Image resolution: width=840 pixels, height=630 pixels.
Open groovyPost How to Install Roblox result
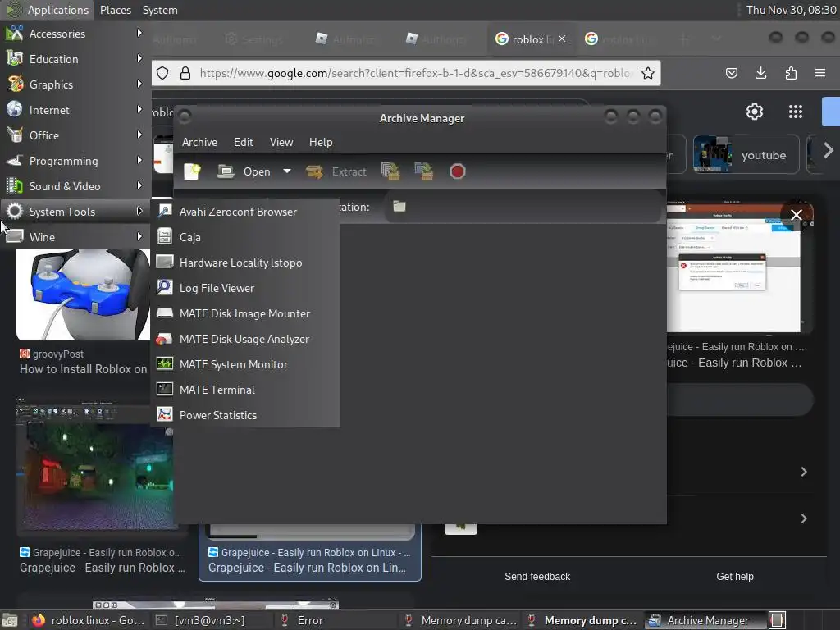pyautogui.click(x=83, y=369)
